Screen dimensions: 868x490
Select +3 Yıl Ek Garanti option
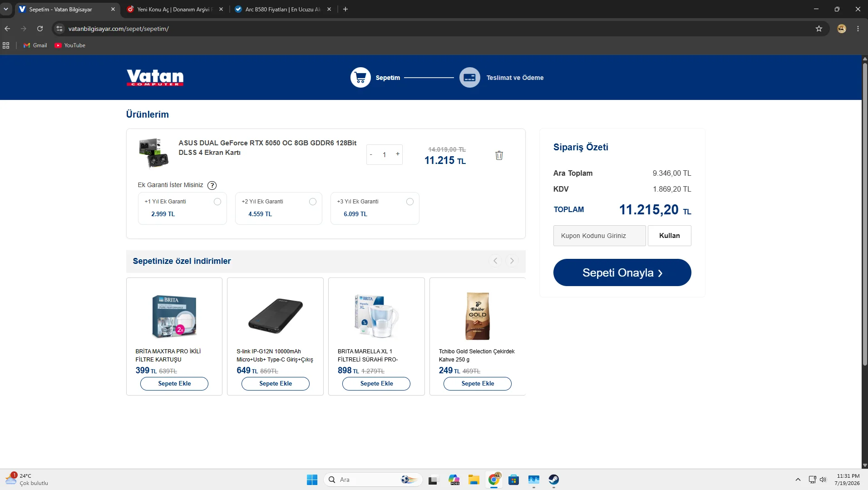click(410, 202)
